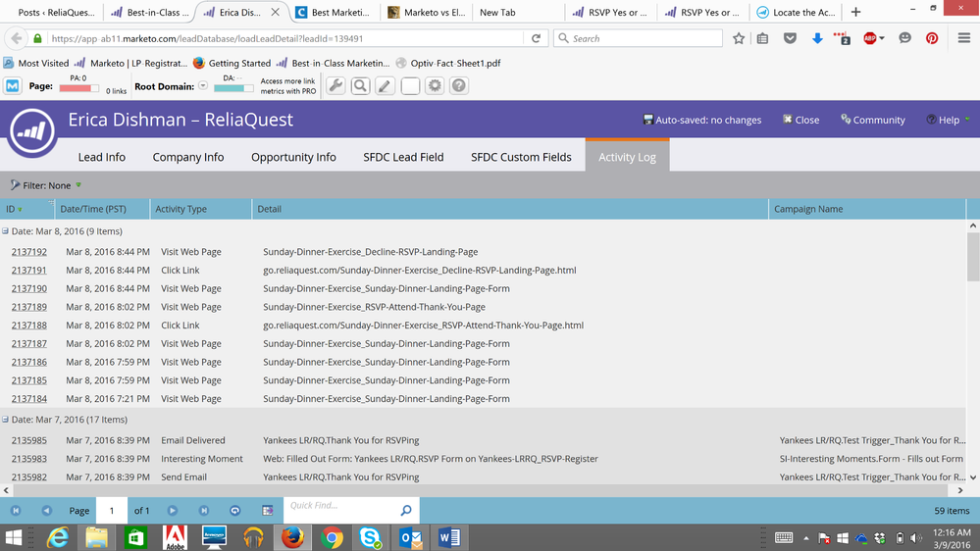Click the Close button in Marketo header
Screen dimensions: 980x551
(800, 120)
